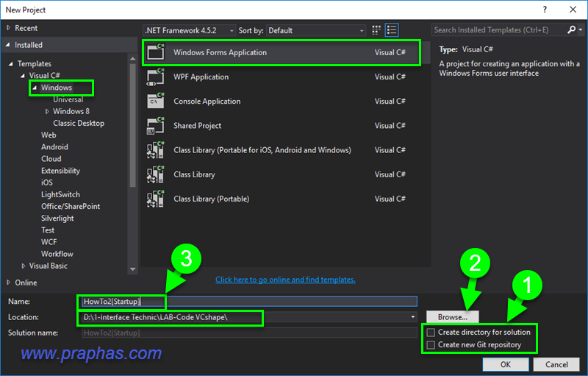Select the Windows Forms Application template icon
Screen dimensions: 588x376
coord(156,52)
